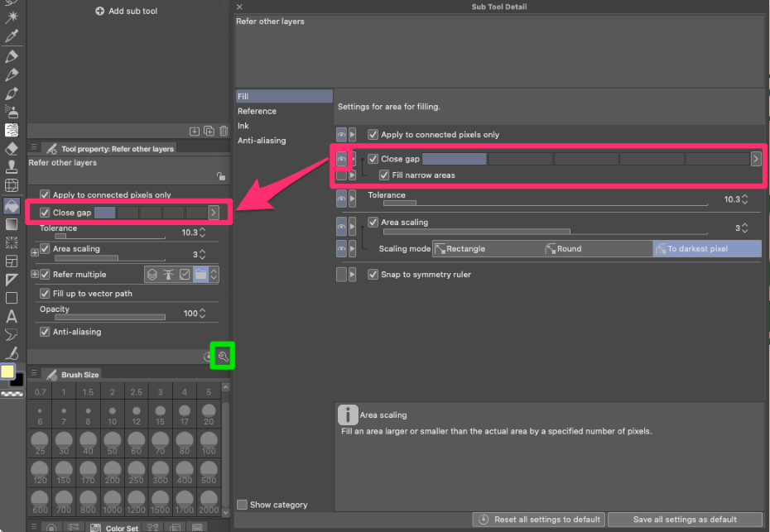Expand Refer multiple options with plus icon
Image resolution: width=770 pixels, height=532 pixels.
click(x=35, y=275)
